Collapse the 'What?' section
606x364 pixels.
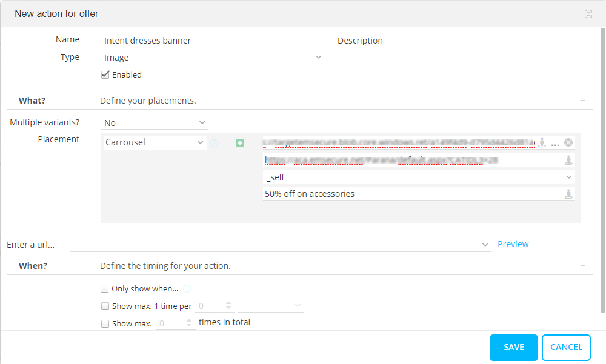pyautogui.click(x=582, y=101)
